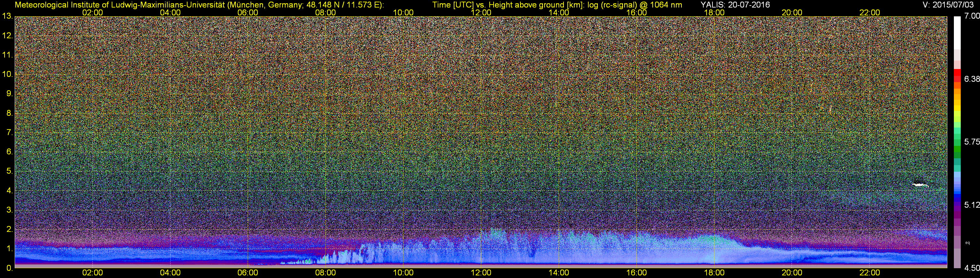
Task: Select the 22:00 tick label on the bottom axis
Action: 870,273
